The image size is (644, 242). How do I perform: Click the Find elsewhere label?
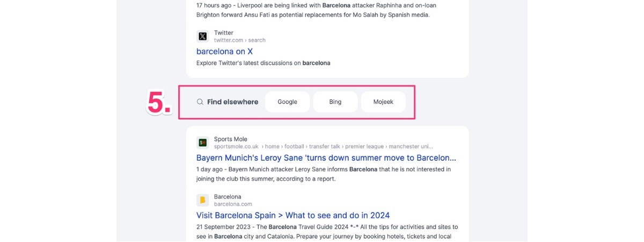pos(232,102)
